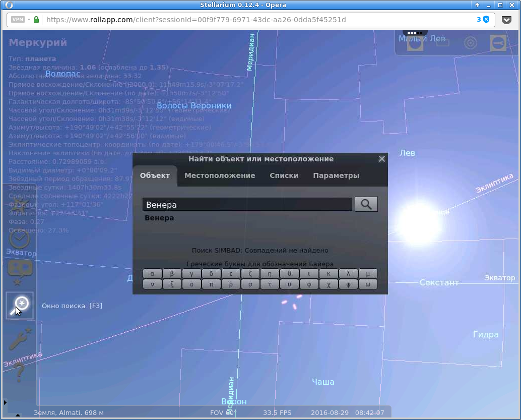Click the Greek letter κ button

329,274
